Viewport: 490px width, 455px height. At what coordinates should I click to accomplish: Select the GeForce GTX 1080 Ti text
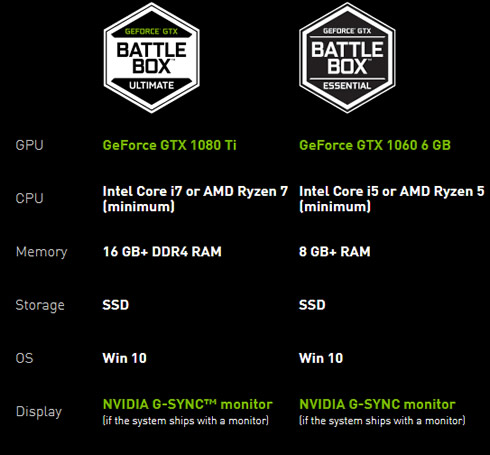170,145
